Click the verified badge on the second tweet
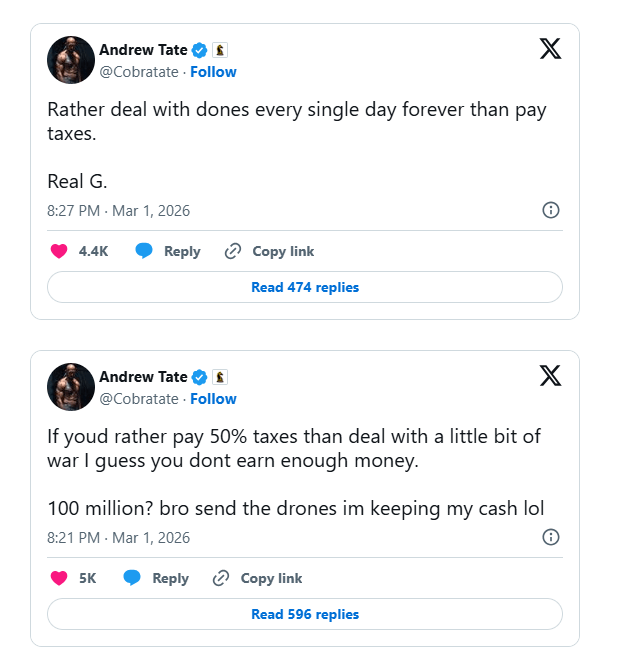622x667 pixels. [200, 377]
